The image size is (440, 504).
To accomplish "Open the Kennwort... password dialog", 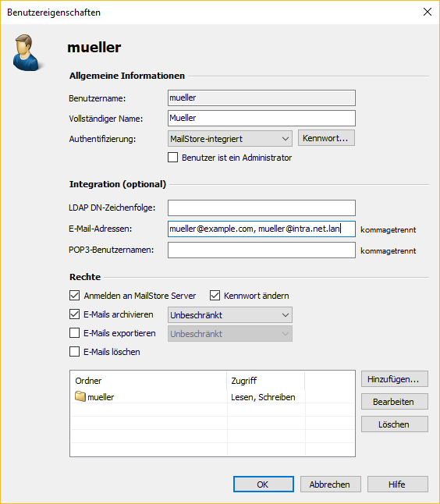I will tap(326, 138).
